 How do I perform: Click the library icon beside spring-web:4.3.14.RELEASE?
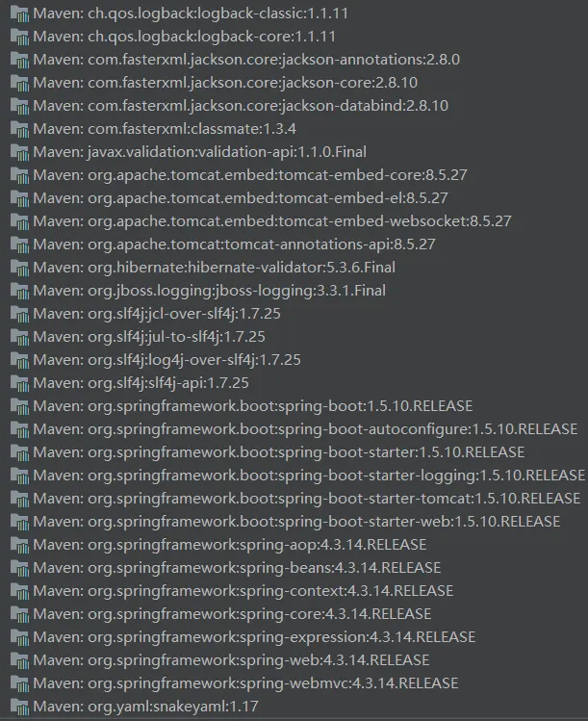(19, 660)
